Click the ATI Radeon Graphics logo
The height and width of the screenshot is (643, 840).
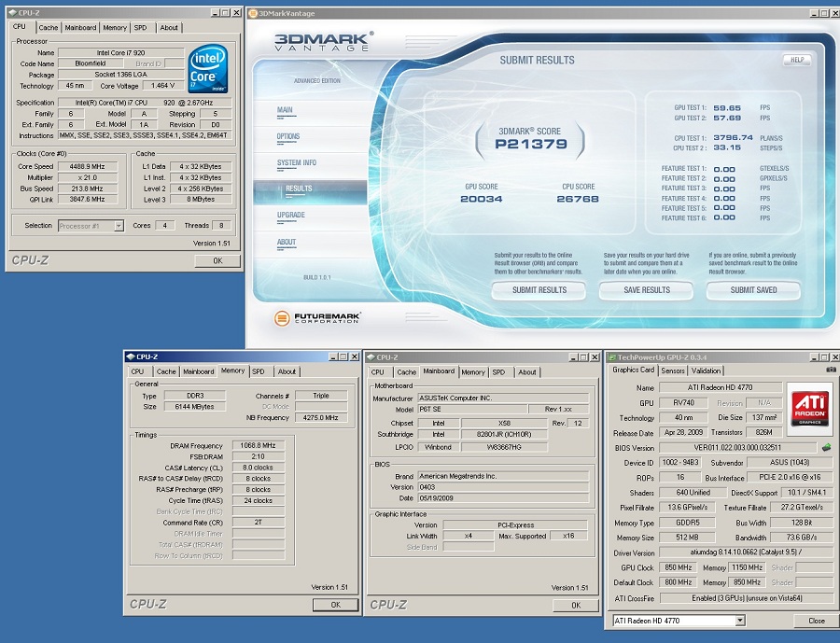810,407
